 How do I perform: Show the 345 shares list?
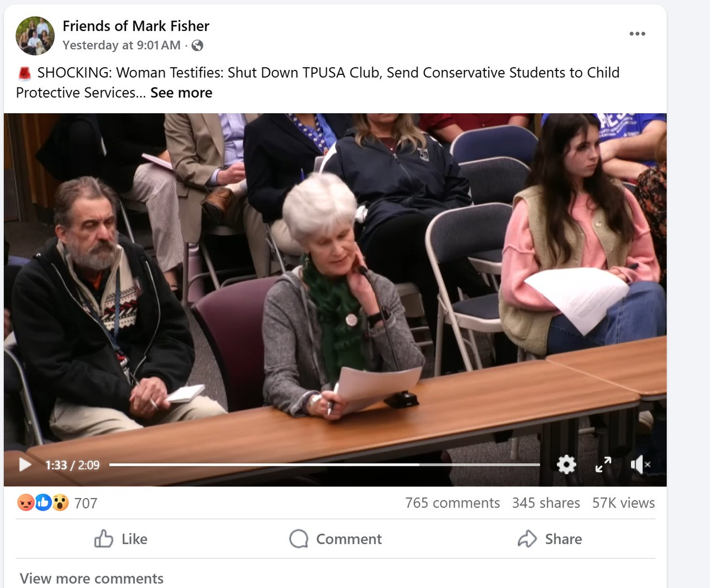(x=546, y=503)
